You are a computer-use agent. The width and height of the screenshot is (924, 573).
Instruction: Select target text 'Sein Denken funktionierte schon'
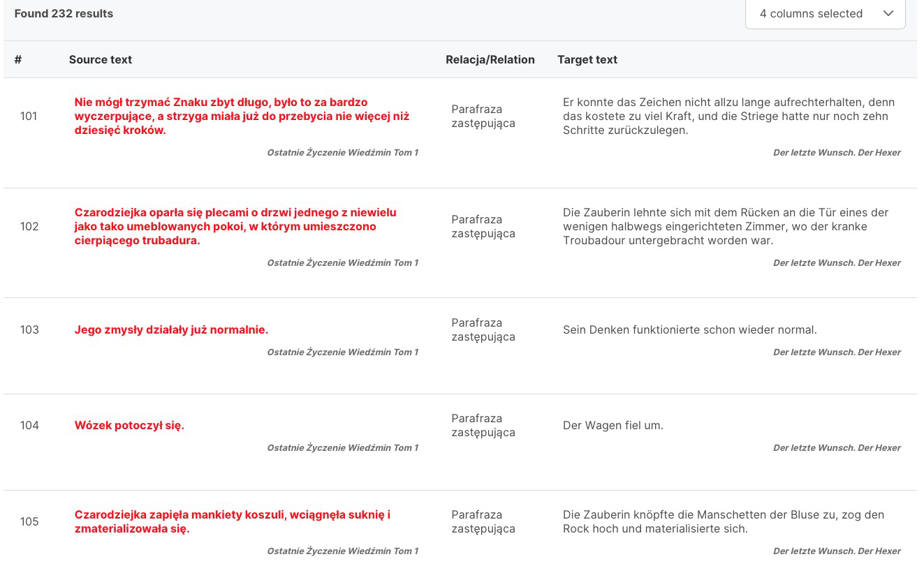(689, 330)
